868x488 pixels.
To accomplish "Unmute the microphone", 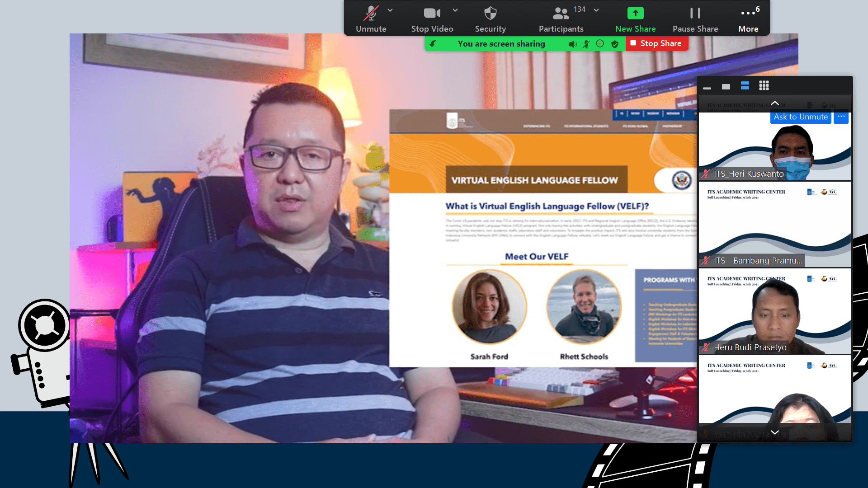I will point(371,14).
